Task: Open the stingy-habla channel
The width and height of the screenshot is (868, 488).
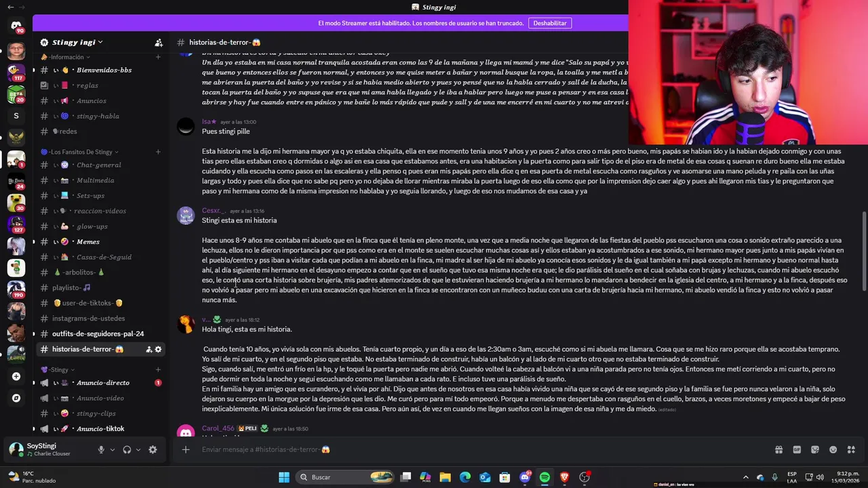Action: point(100,116)
